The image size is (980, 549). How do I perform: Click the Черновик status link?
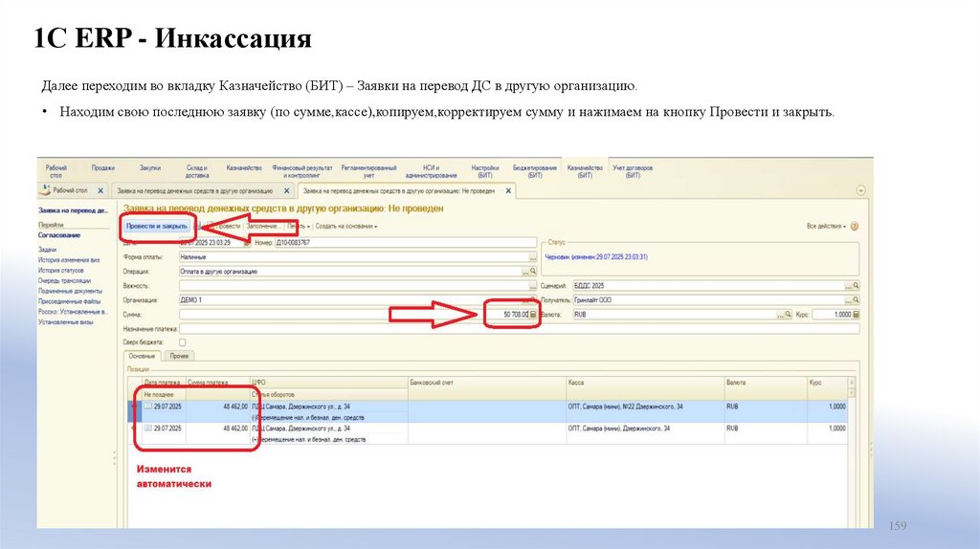(596, 256)
